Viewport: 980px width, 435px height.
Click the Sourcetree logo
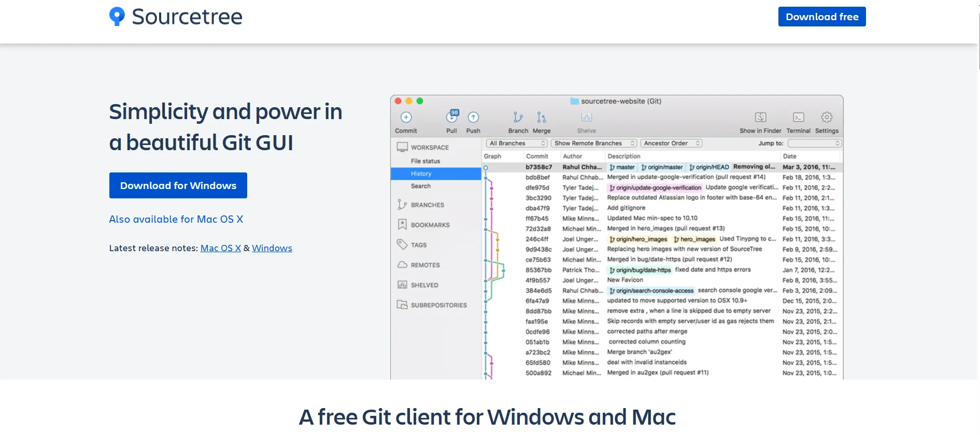click(176, 17)
